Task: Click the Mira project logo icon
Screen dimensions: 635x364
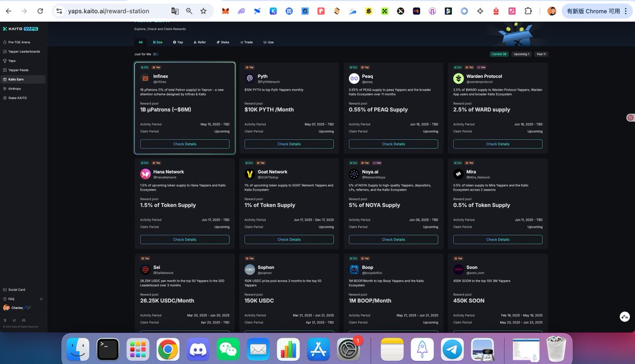Action: tap(458, 174)
